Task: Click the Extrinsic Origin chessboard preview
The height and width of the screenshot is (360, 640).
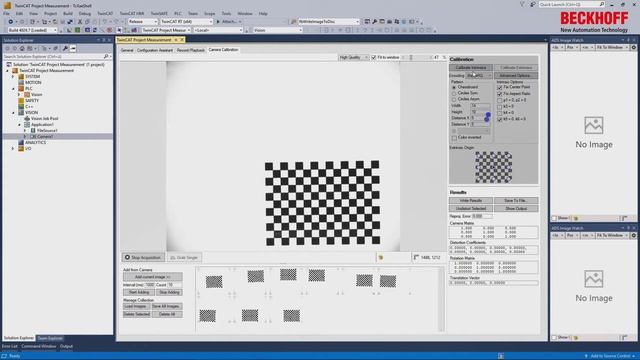Action: [x=493, y=167]
